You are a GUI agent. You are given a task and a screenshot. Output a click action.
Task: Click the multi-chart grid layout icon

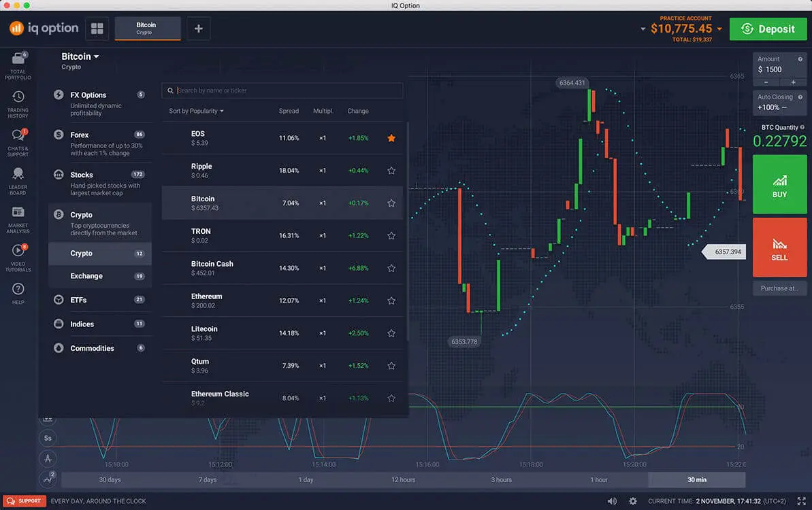tap(97, 29)
